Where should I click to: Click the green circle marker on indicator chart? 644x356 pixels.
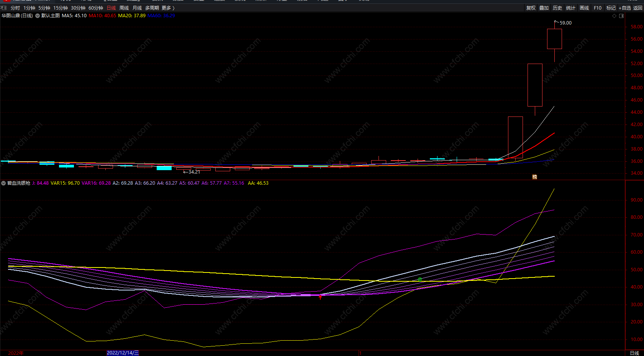pyautogui.click(x=420, y=279)
